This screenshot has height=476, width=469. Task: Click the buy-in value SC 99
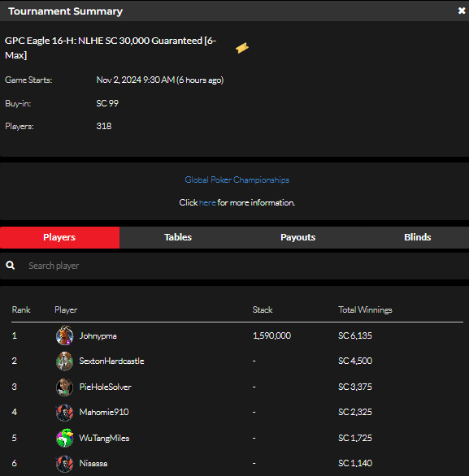107,103
